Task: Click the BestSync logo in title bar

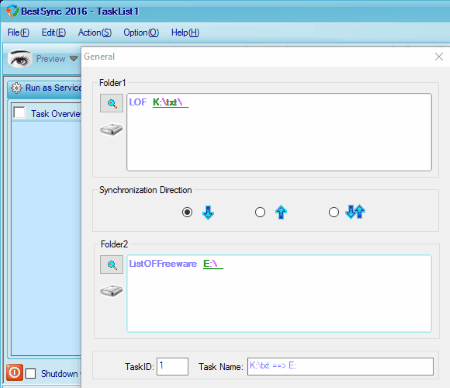Action: tap(12, 11)
